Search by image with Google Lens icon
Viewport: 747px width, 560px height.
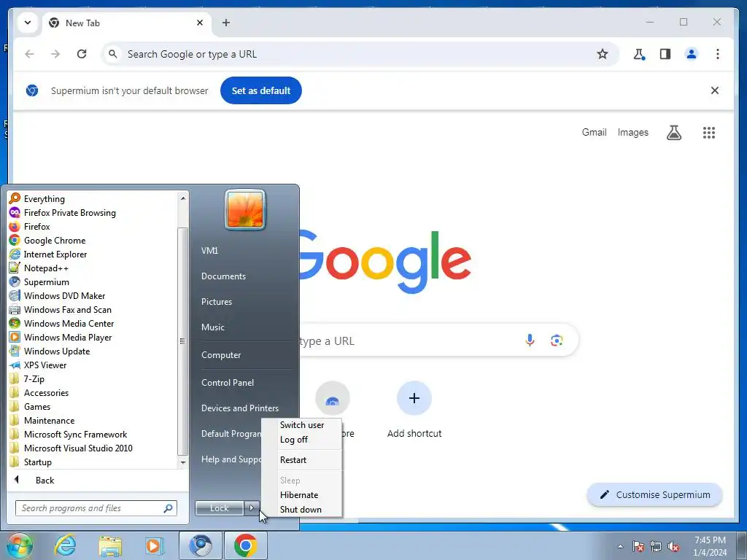[557, 340]
